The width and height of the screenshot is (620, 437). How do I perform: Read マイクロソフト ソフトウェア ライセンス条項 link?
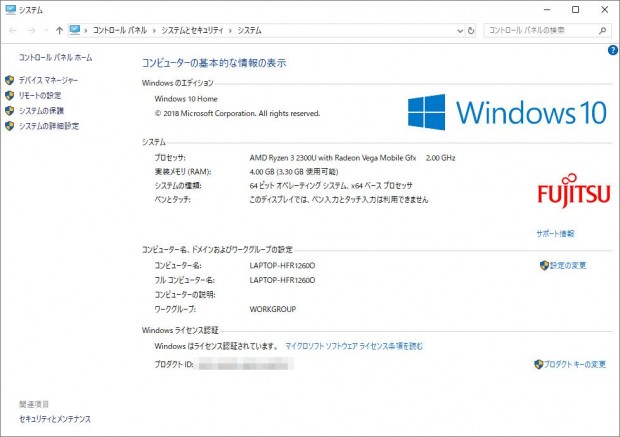(354, 346)
